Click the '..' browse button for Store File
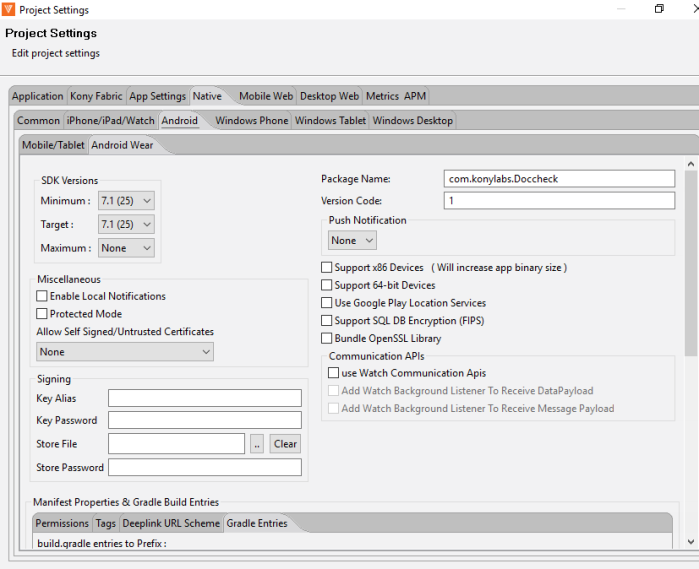 257,444
